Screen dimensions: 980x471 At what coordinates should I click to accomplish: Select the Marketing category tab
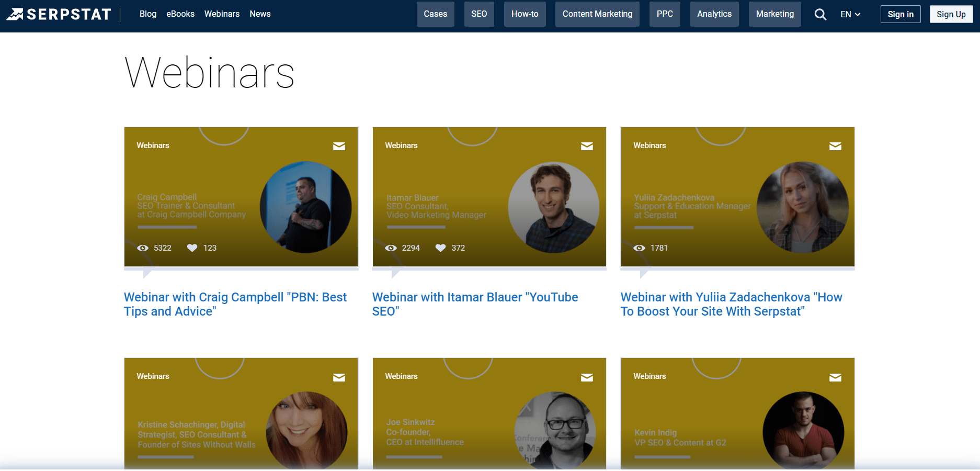pos(775,14)
